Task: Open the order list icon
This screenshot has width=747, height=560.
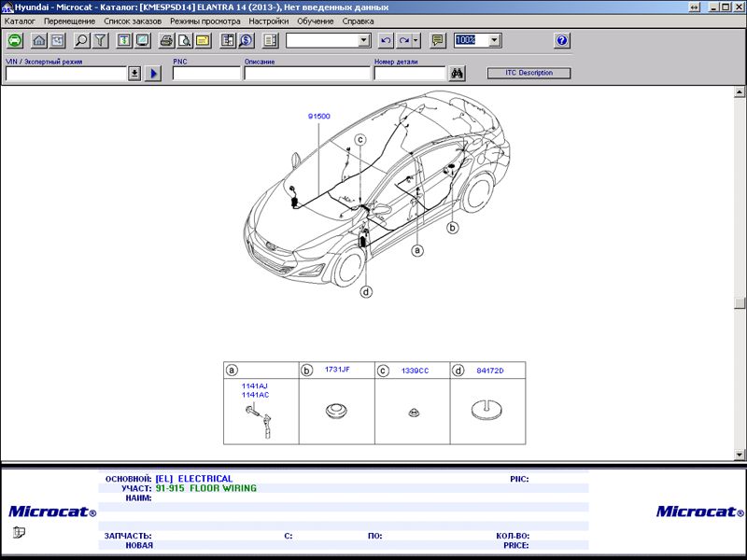Action: coord(228,40)
